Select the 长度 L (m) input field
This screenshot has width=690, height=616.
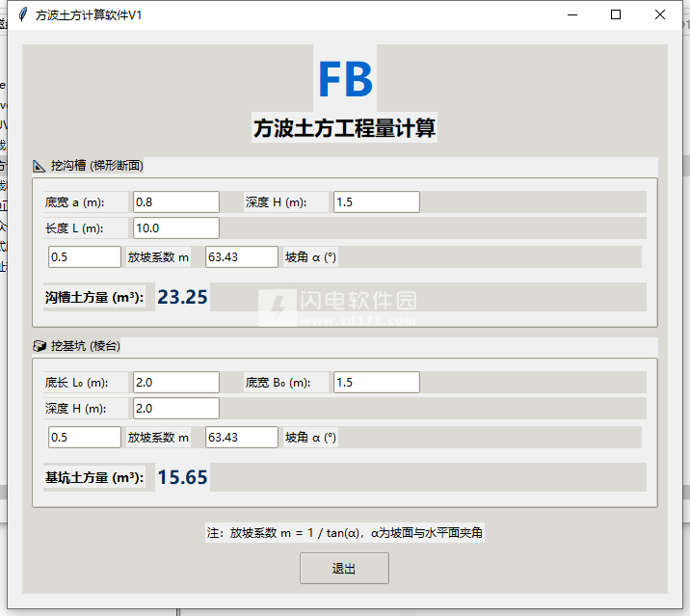point(175,228)
